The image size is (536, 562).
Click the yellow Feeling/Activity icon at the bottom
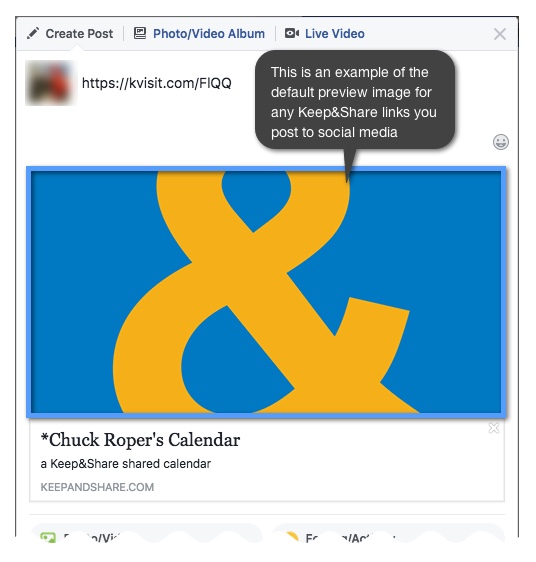pyautogui.click(x=292, y=537)
